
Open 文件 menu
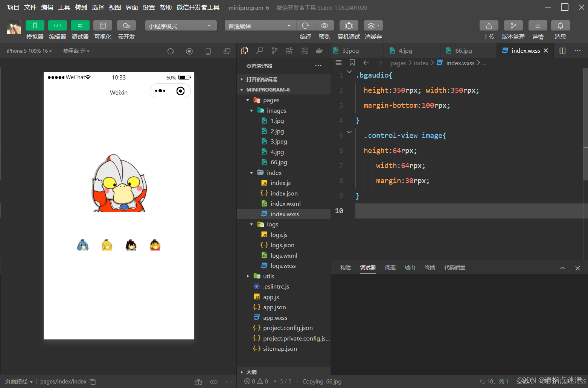pos(30,8)
